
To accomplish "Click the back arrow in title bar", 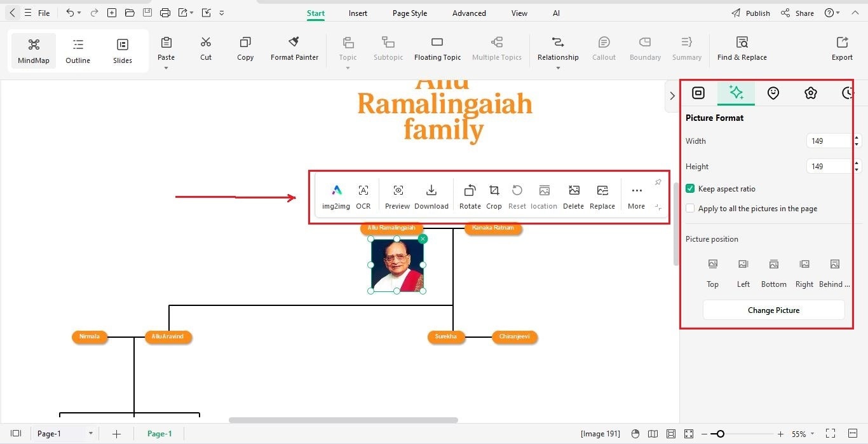I will (12, 13).
